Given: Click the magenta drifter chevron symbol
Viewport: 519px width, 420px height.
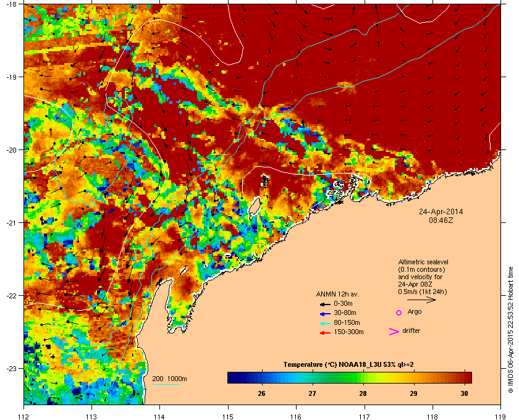Looking at the screenshot, I should click(394, 332).
